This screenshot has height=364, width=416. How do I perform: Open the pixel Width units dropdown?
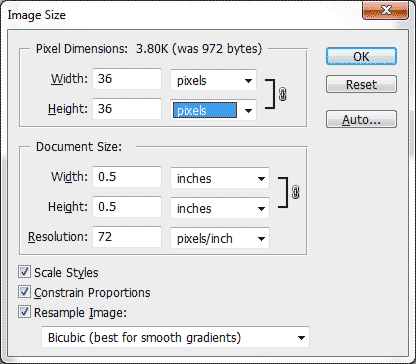213,80
